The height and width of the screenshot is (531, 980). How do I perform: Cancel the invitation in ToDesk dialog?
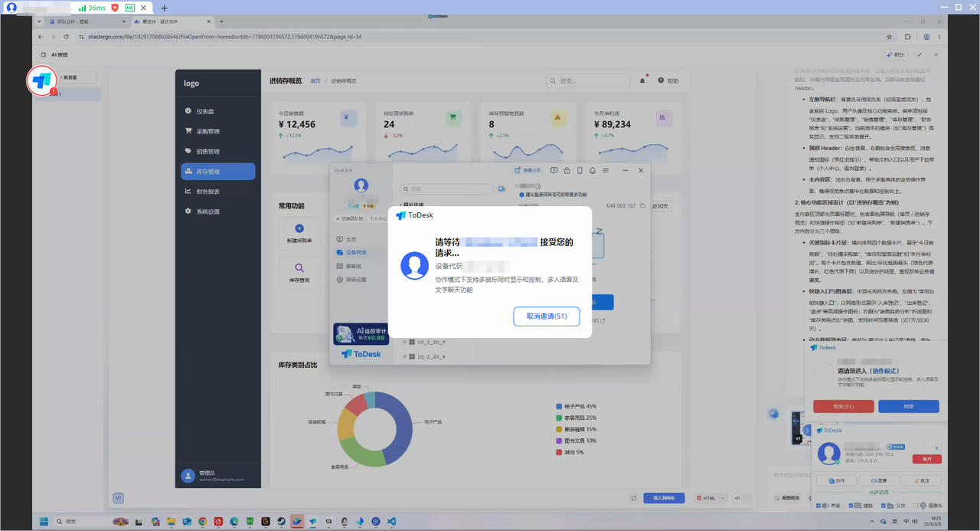547,316
